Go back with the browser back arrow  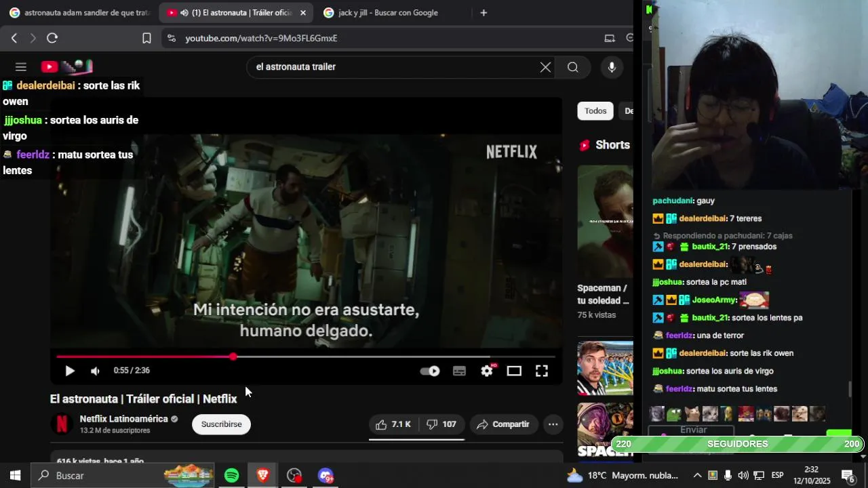(14, 38)
